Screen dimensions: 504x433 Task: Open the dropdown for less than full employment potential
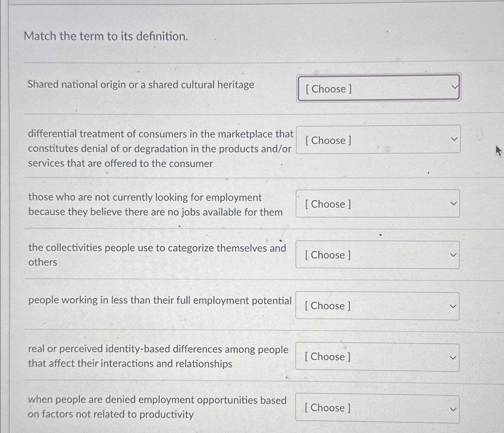(x=377, y=306)
